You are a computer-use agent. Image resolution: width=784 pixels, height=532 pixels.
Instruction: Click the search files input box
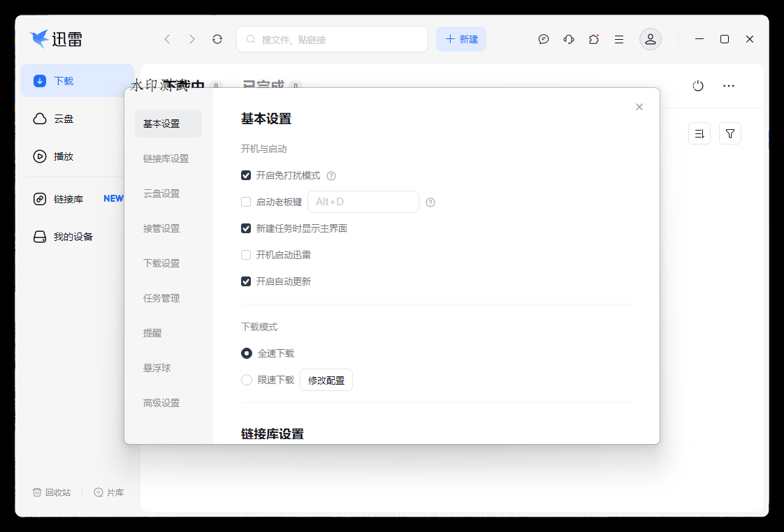tap(332, 39)
